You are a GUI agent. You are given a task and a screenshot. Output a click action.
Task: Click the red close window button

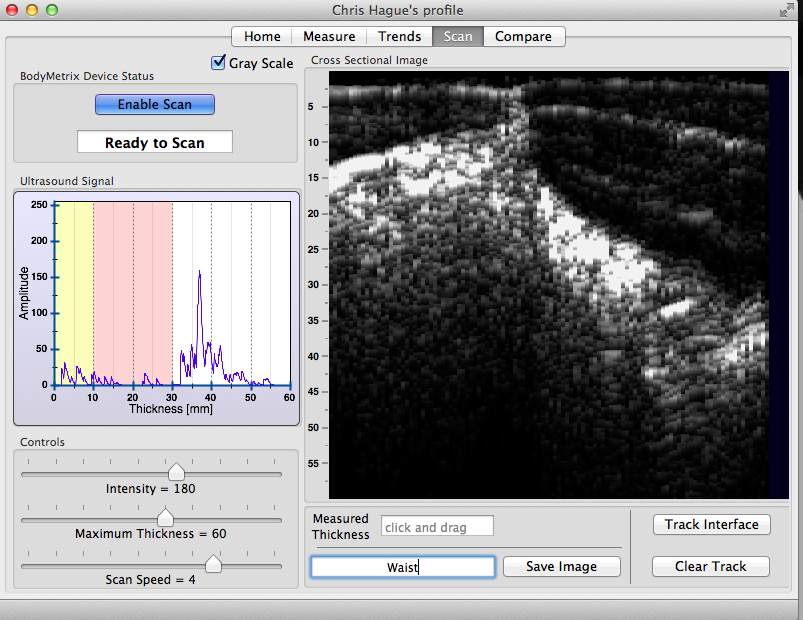click(x=12, y=10)
